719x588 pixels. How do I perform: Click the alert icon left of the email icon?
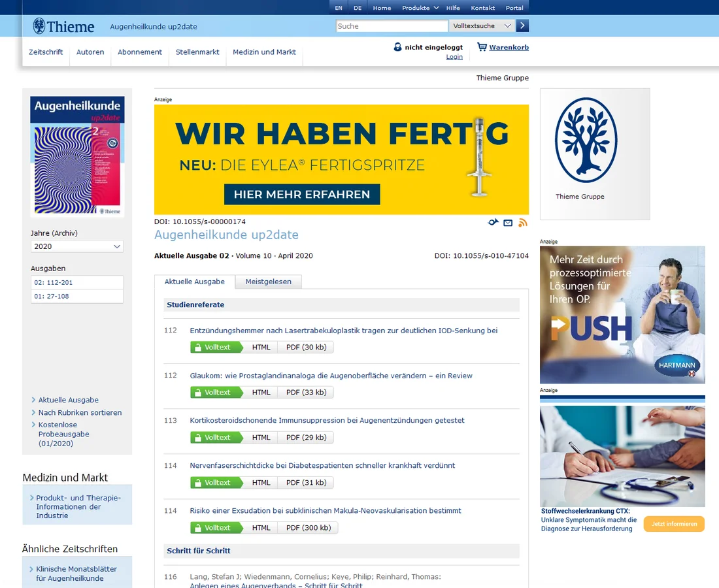493,222
